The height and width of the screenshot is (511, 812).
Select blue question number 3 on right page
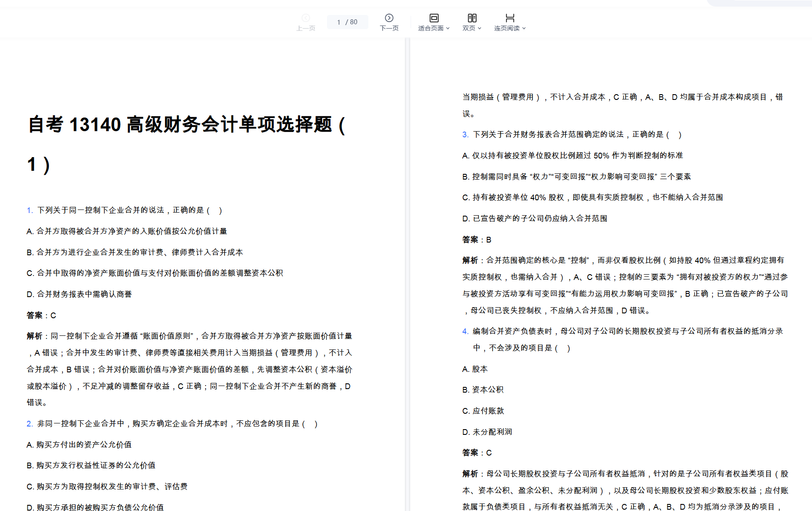[465, 135]
